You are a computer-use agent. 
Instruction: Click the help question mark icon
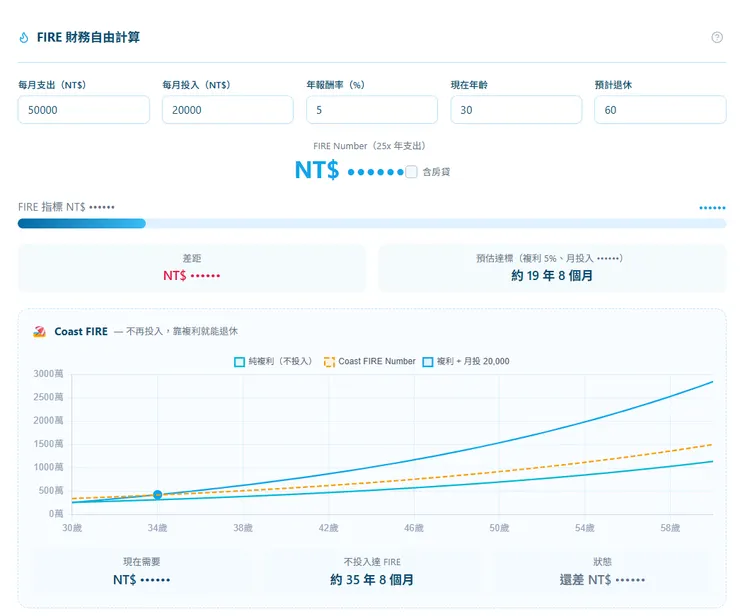click(x=716, y=37)
